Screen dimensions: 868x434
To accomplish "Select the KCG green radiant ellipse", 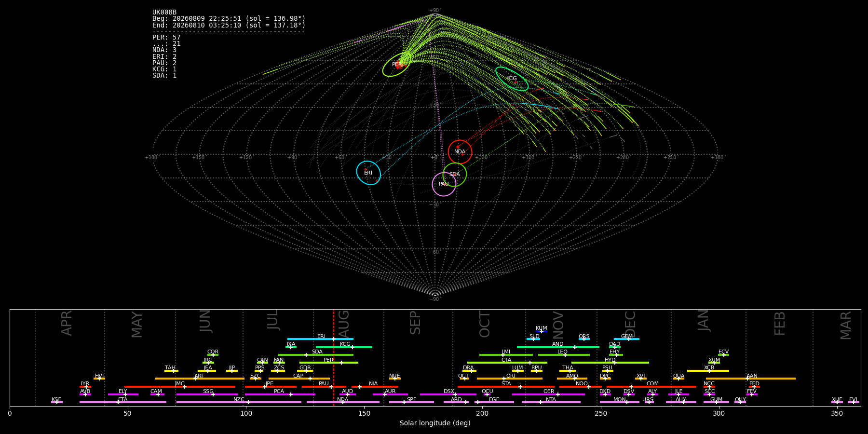I will [512, 79].
